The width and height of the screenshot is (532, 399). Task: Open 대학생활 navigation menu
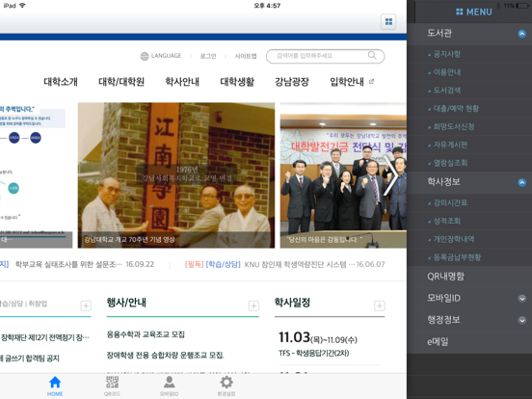click(237, 82)
